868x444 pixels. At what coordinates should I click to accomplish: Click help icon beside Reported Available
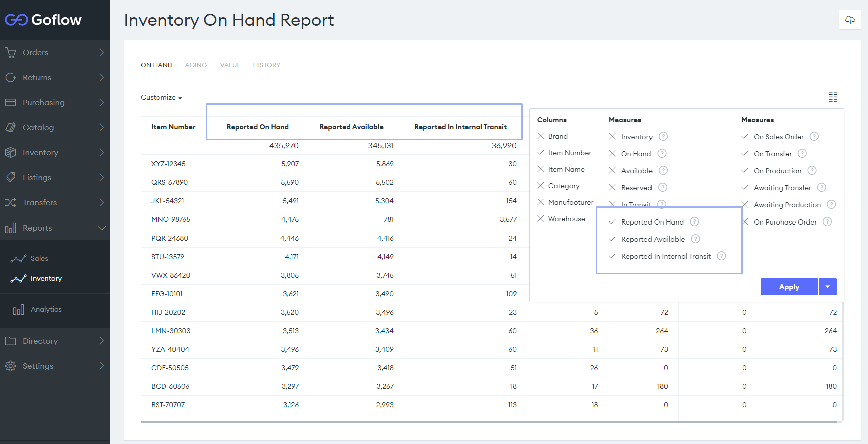[696, 239]
